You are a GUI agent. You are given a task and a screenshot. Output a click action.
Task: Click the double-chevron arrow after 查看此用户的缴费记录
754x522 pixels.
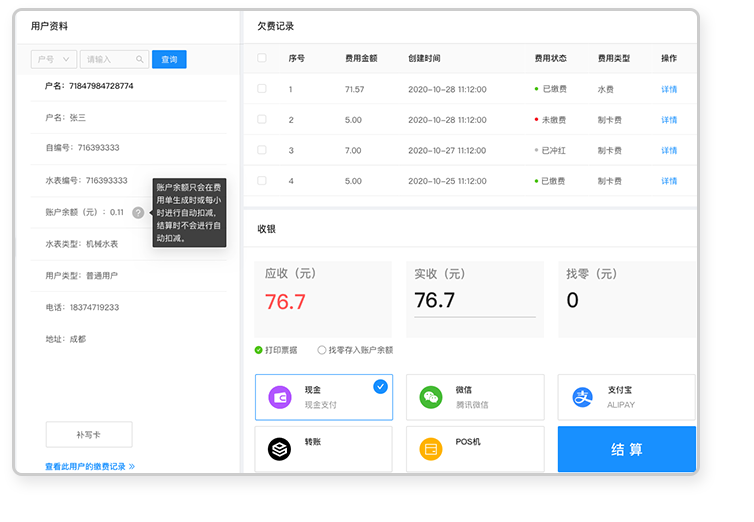pos(132,466)
